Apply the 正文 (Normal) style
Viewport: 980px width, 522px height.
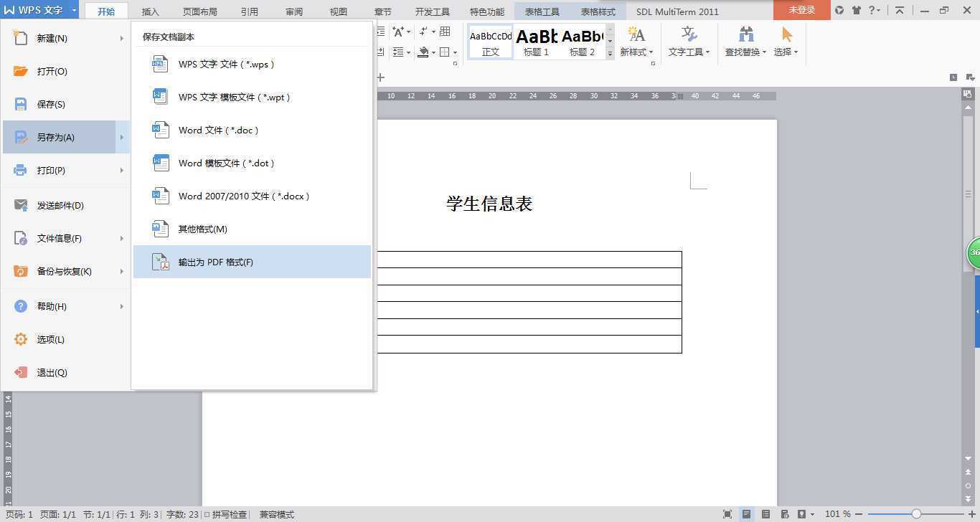(x=491, y=42)
